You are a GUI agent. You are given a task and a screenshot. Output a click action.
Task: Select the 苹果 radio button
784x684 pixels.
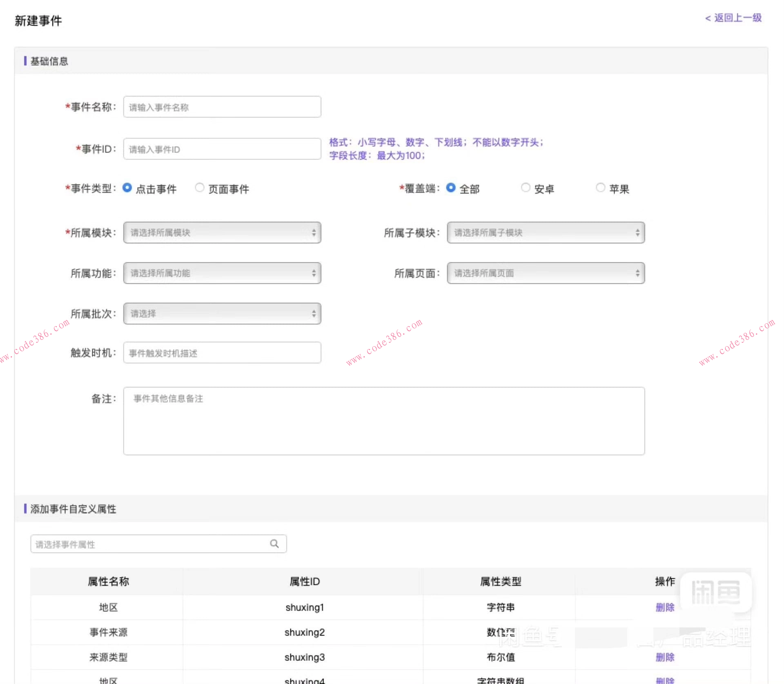[600, 188]
